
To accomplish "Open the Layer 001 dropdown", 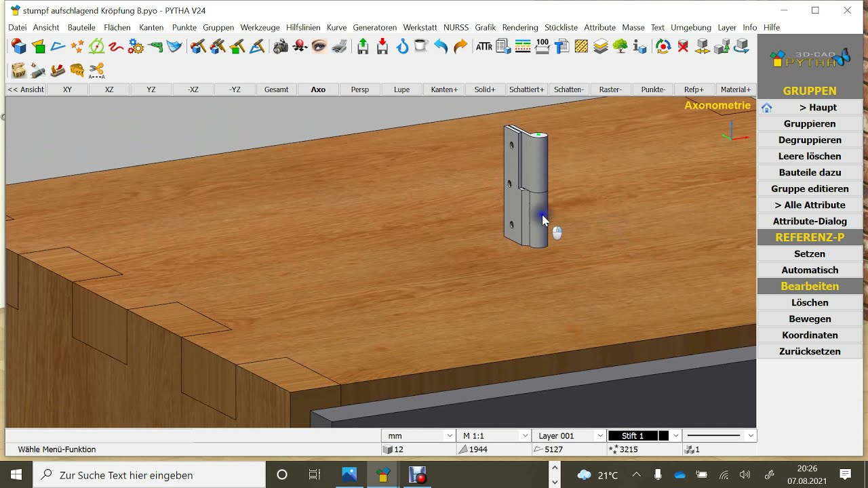I will [569, 436].
